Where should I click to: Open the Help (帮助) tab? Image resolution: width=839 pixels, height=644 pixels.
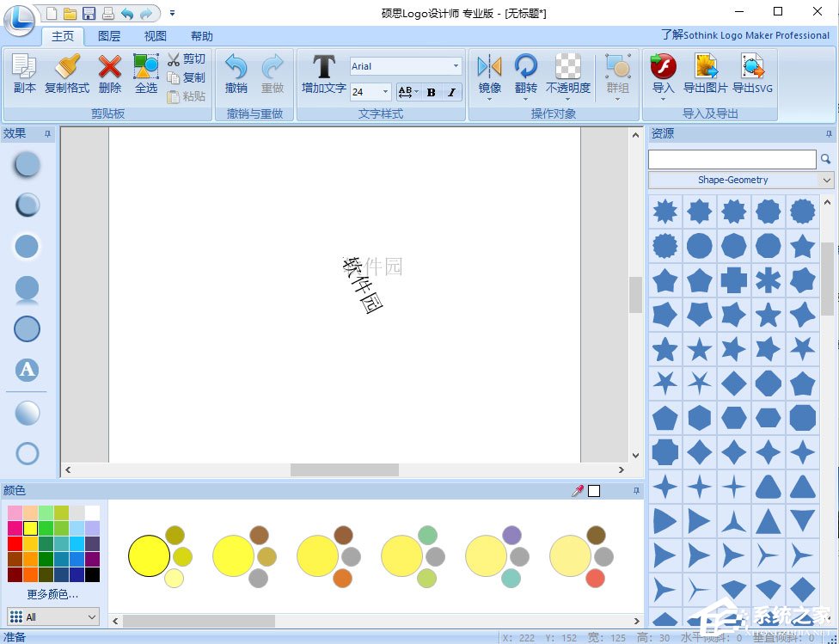click(202, 36)
